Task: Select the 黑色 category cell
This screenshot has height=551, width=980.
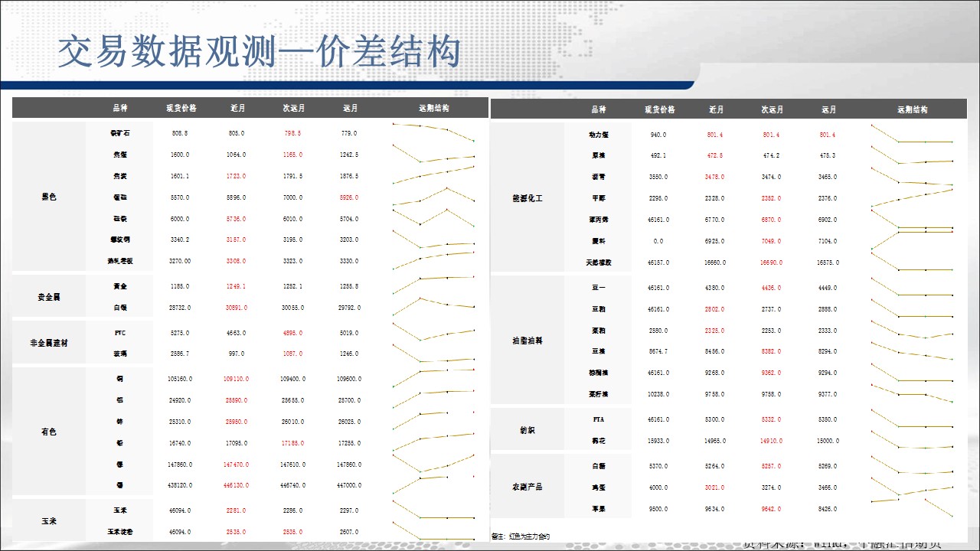Action: 49,197
